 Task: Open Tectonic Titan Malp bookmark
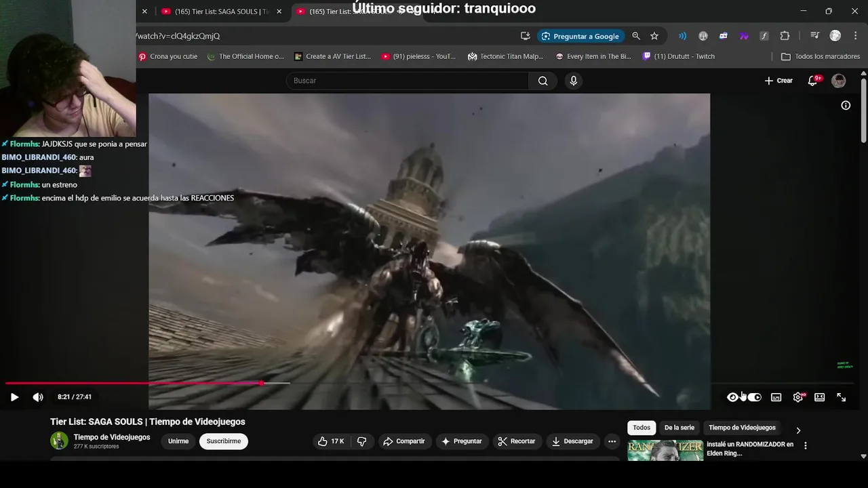[506, 57]
